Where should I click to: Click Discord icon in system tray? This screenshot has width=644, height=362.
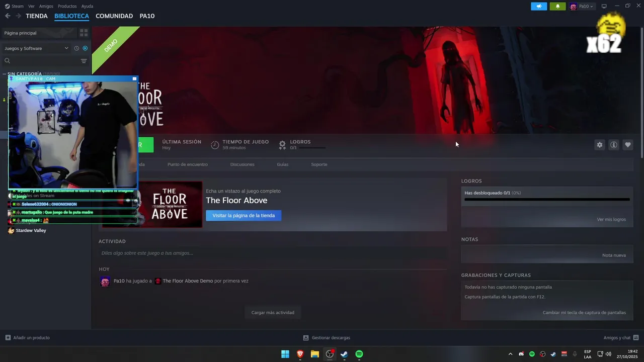coord(521,354)
